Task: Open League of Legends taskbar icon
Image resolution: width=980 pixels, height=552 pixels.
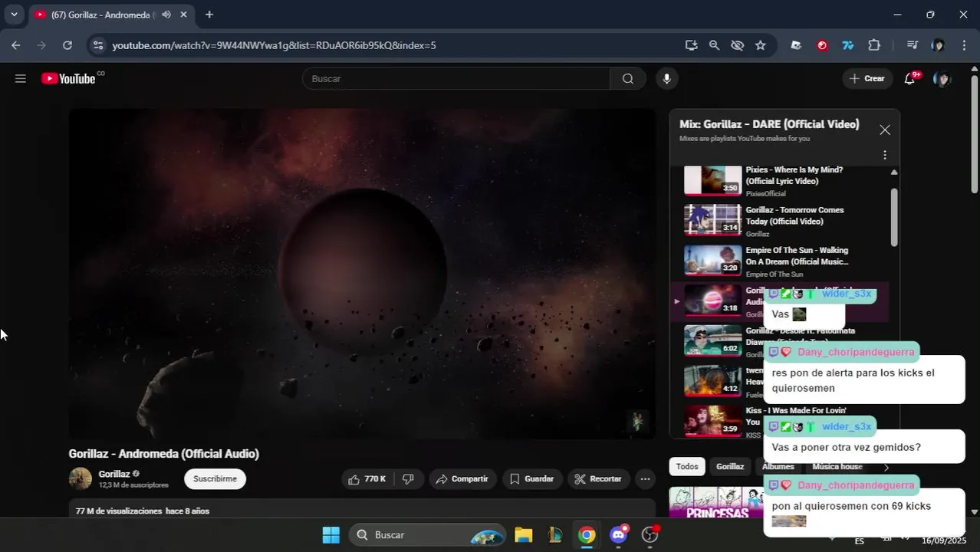Action: [555, 534]
